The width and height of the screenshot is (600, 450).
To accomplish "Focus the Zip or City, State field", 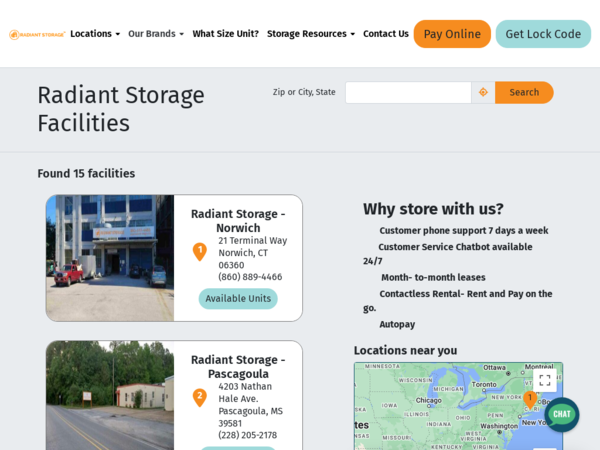I will [408, 92].
